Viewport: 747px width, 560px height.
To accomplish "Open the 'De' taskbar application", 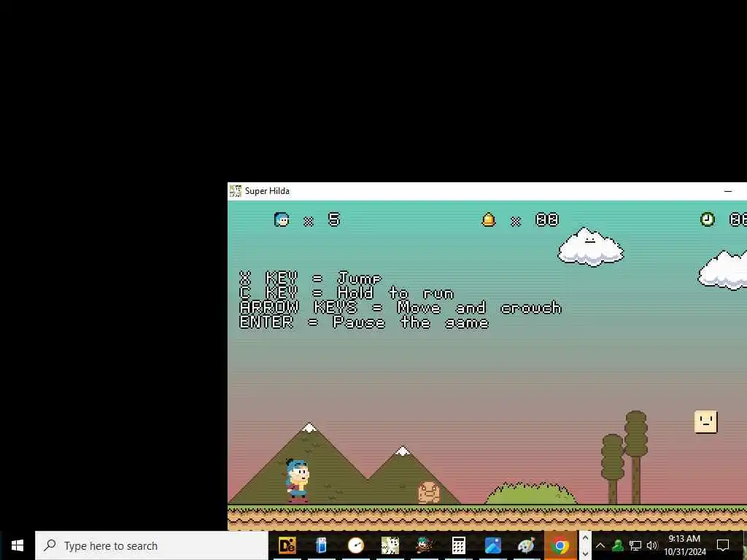I will click(x=287, y=545).
